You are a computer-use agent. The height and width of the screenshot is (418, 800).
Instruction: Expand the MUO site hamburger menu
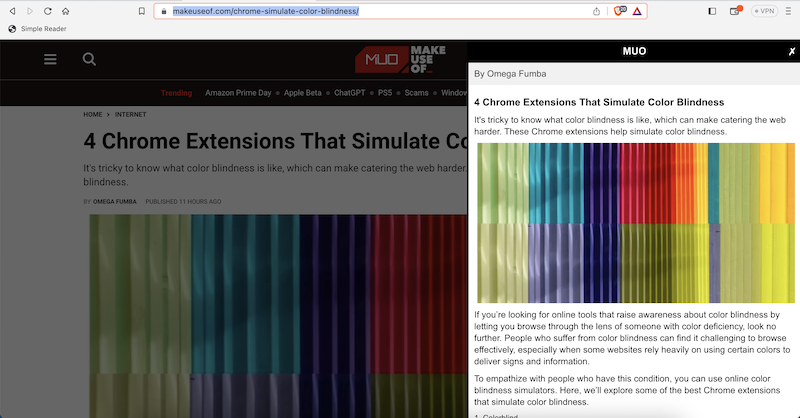50,59
